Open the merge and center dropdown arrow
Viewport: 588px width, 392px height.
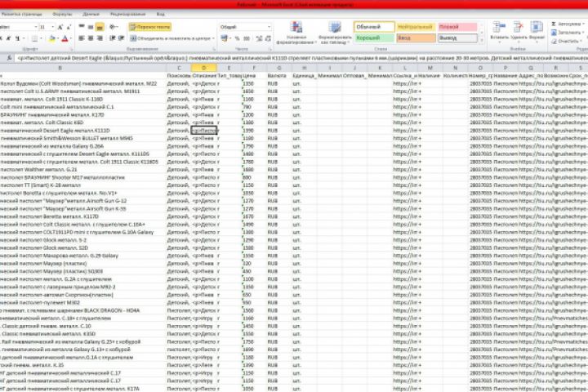tap(213, 38)
